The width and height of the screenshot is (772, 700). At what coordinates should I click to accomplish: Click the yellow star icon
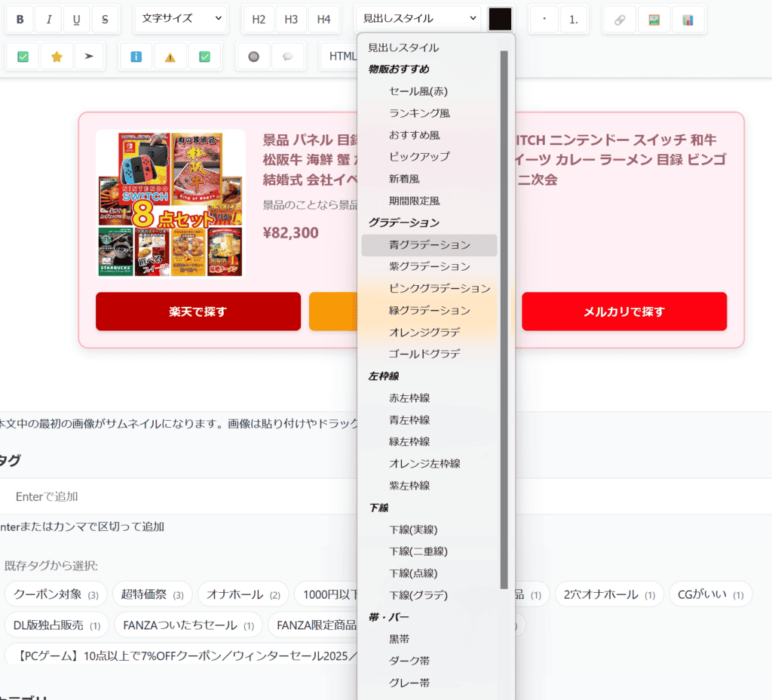click(57, 57)
